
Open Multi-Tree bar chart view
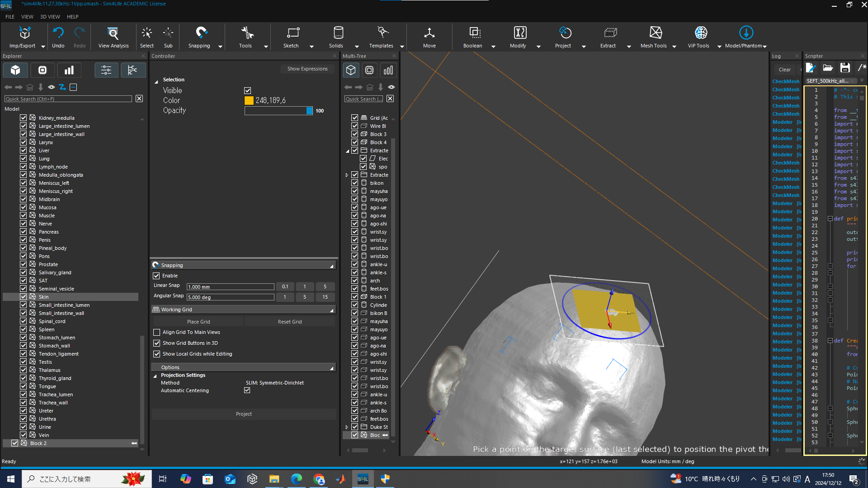pos(388,70)
